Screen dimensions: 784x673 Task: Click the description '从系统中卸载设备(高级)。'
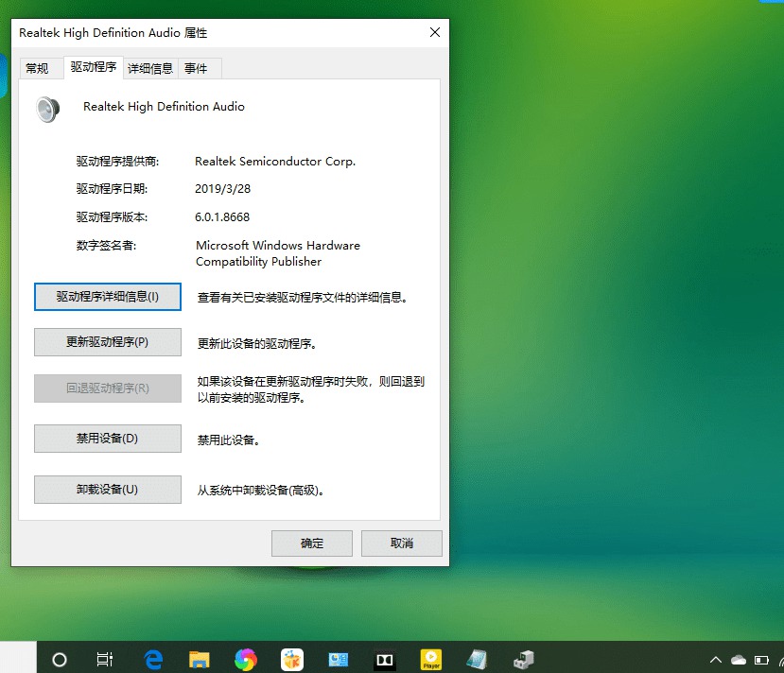[x=261, y=491]
